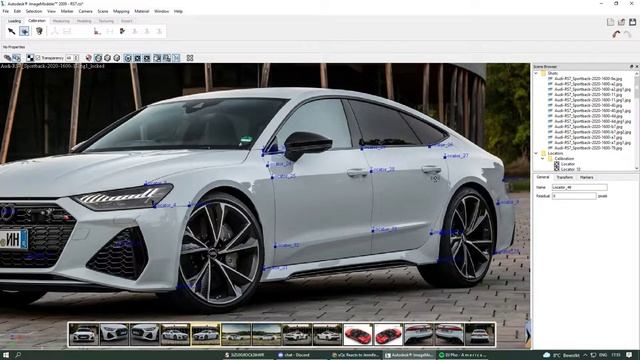
Task: Click the highlighted wireframe sphere icon
Action: click(x=98, y=58)
